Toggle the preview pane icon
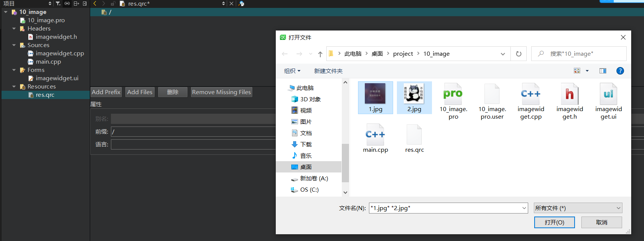This screenshot has height=241, width=644. click(603, 71)
